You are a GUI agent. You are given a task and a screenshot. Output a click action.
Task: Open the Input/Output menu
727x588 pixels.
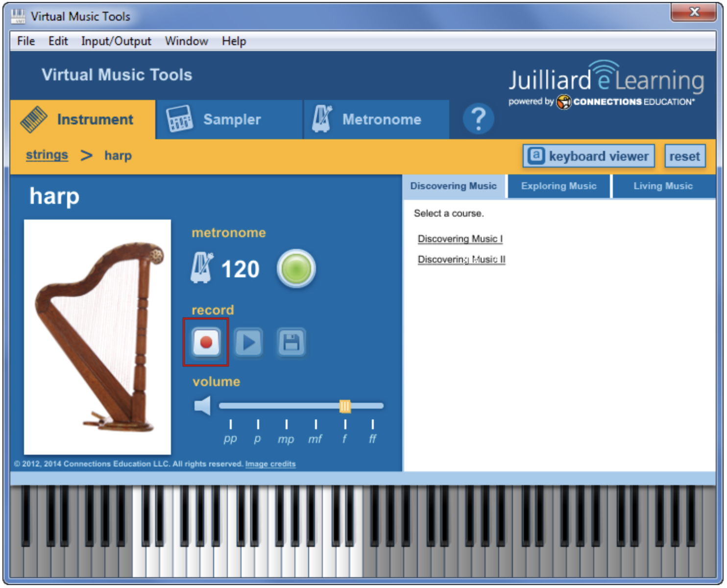click(x=116, y=41)
